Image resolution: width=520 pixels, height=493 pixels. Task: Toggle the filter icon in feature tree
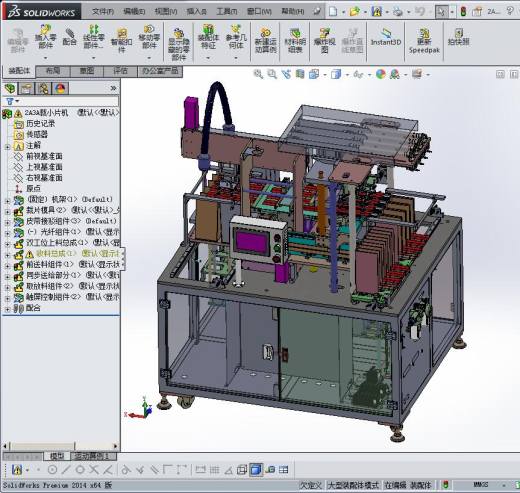(x=10, y=101)
